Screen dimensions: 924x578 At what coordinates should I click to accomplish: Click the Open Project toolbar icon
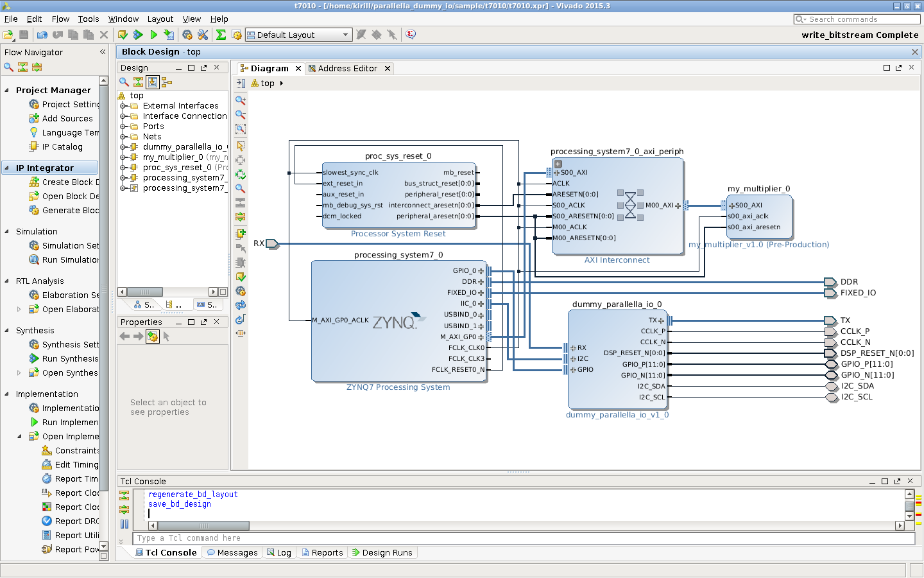tap(8, 35)
